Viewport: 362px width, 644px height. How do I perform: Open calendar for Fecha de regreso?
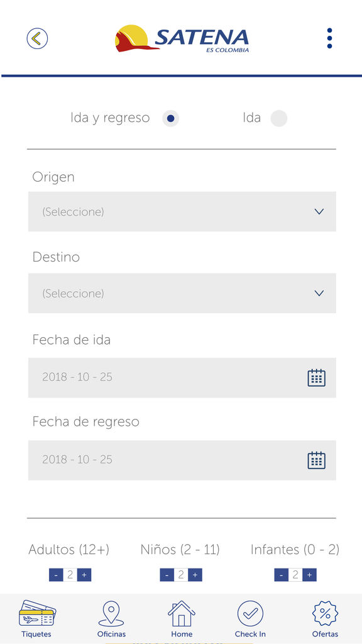pos(317,460)
